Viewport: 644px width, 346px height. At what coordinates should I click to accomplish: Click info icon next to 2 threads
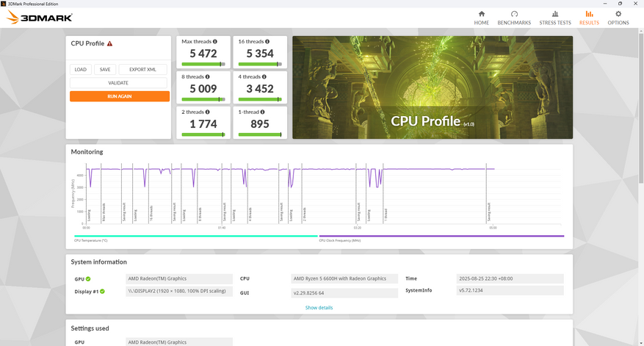(207, 112)
